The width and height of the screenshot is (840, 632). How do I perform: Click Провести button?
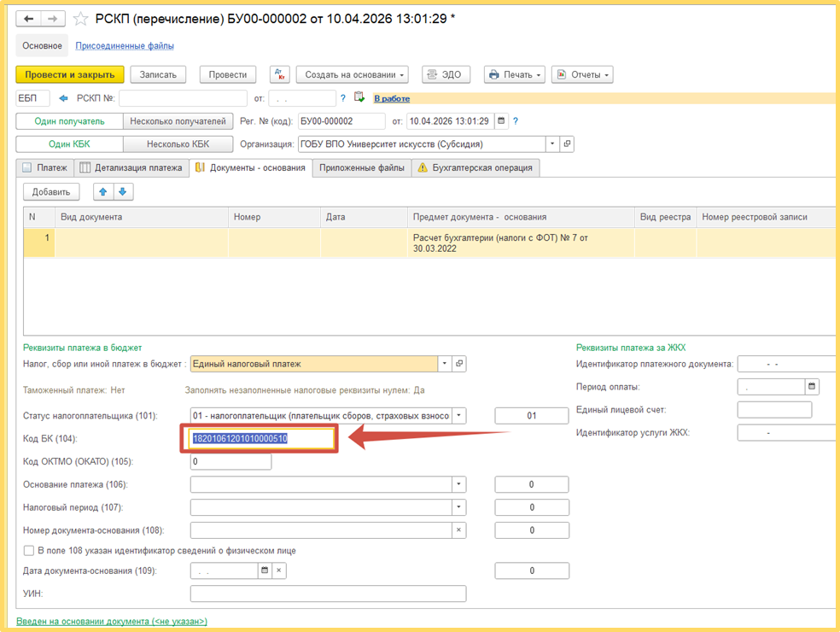point(228,74)
